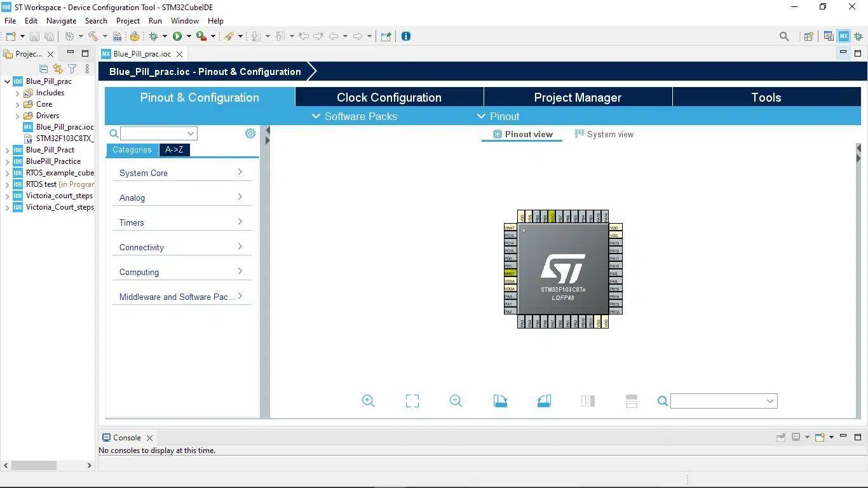The height and width of the screenshot is (488, 868).
Task: Click the PA9 pin on the chip
Action: click(x=615, y=273)
